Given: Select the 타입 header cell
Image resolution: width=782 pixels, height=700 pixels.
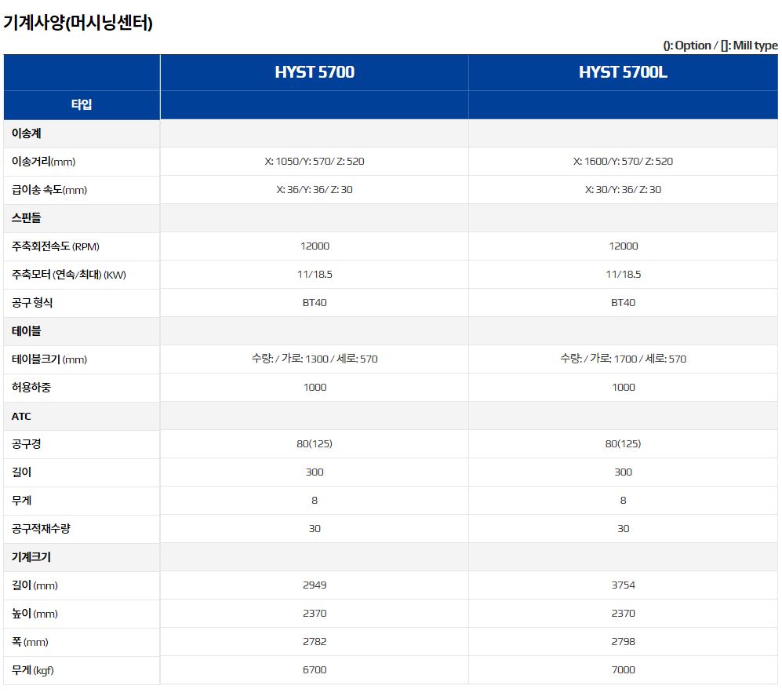Looking at the screenshot, I should tap(82, 104).
